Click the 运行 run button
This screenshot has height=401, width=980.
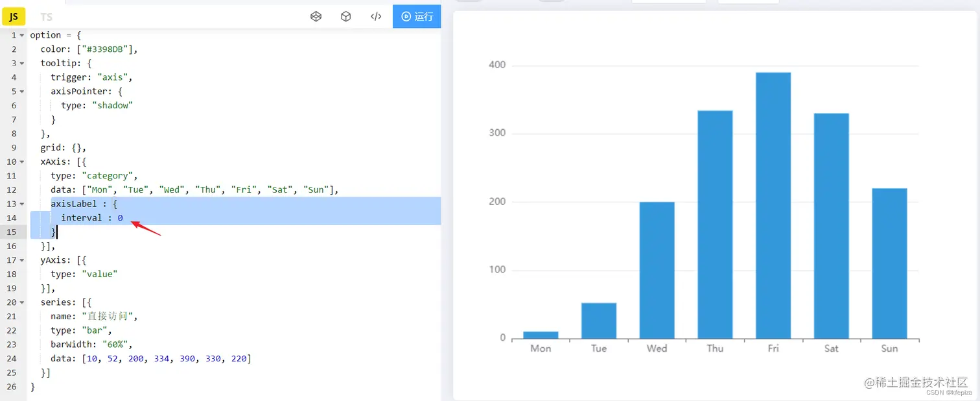tap(417, 16)
